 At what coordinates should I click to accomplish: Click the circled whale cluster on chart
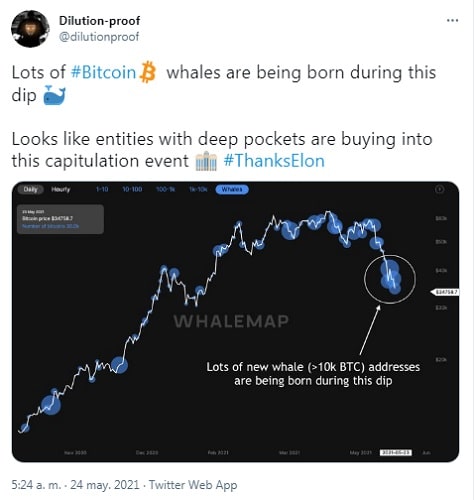click(390, 279)
